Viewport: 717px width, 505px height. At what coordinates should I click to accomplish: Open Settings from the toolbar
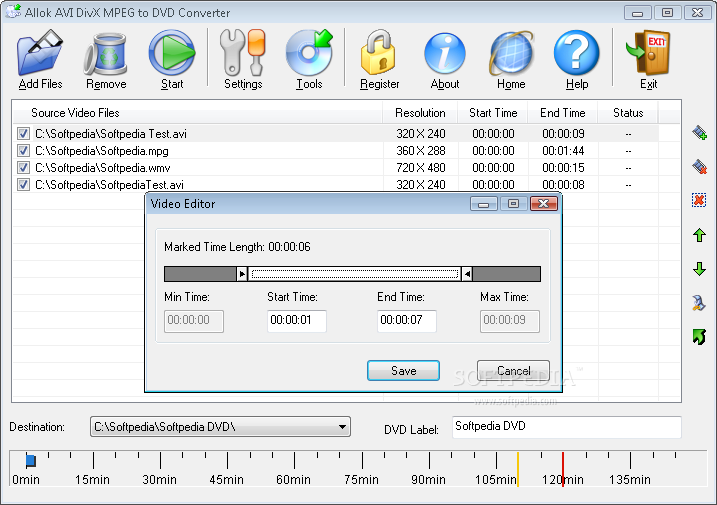(x=243, y=59)
